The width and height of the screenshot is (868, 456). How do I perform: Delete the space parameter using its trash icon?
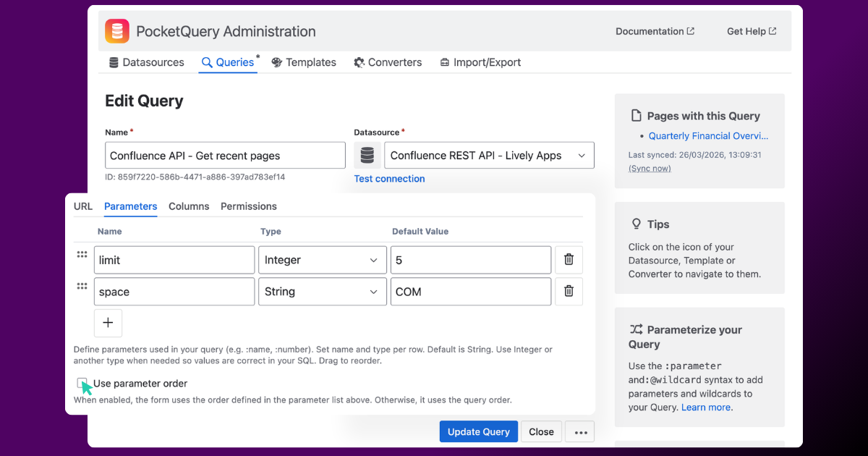569,291
